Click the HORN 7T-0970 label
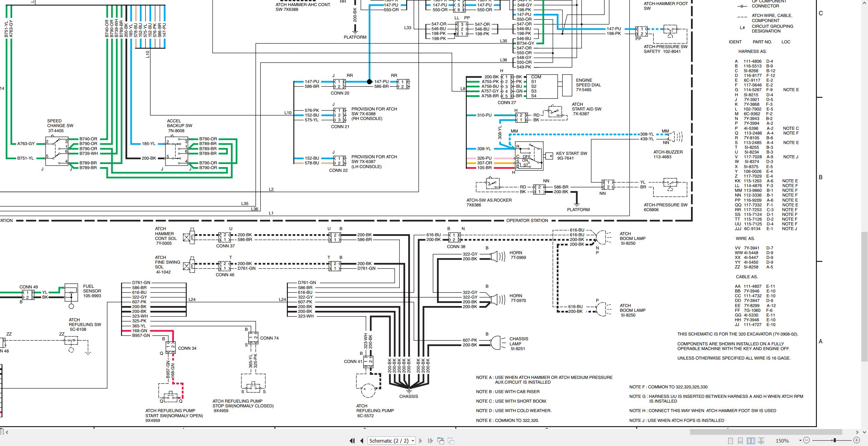This screenshot has width=868, height=446. (x=518, y=298)
